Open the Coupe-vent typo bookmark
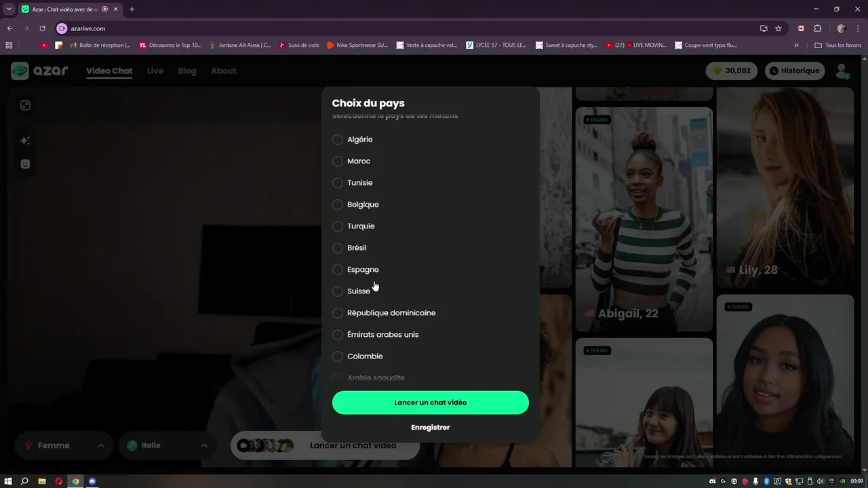 (706, 45)
